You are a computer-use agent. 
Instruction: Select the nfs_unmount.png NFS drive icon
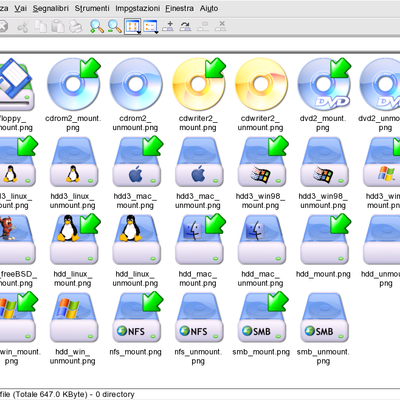click(199, 318)
